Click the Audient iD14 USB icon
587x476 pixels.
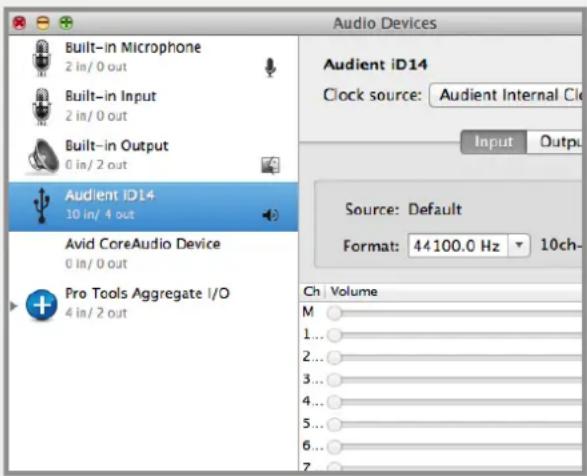42,206
